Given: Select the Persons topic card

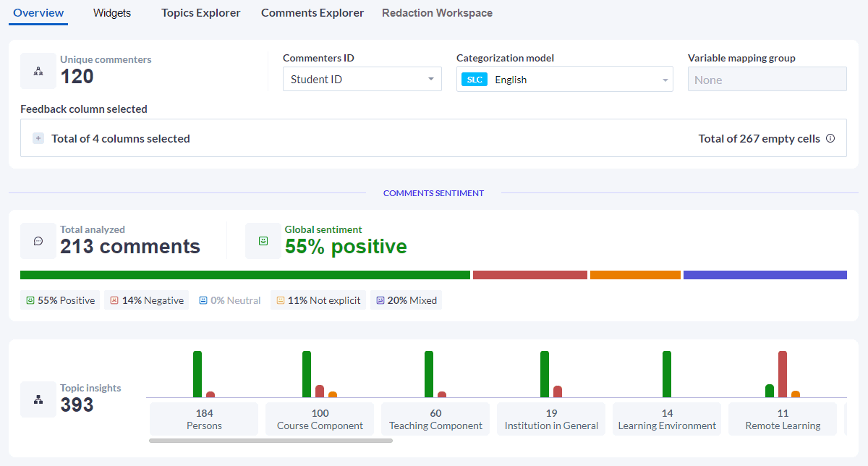Looking at the screenshot, I should click(204, 419).
